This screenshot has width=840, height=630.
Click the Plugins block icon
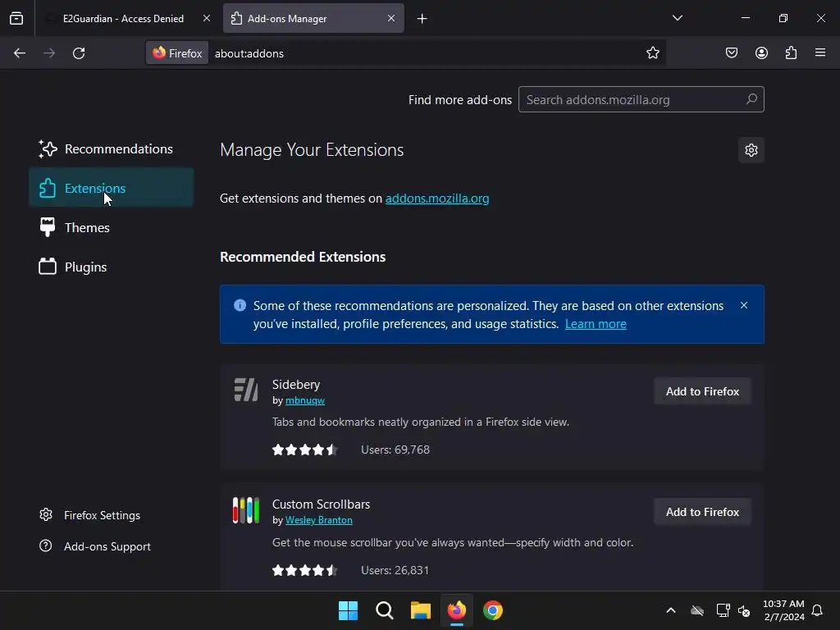(48, 267)
